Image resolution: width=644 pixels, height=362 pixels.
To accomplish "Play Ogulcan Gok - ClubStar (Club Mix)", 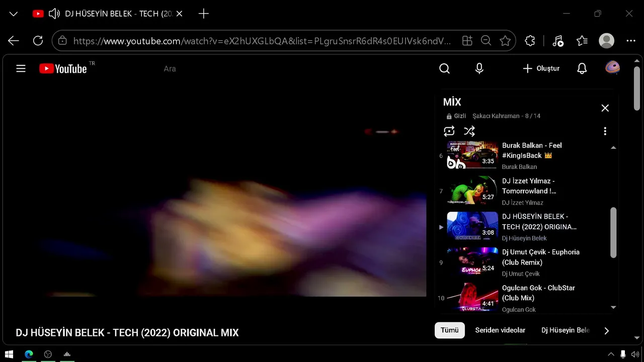I will [538, 293].
